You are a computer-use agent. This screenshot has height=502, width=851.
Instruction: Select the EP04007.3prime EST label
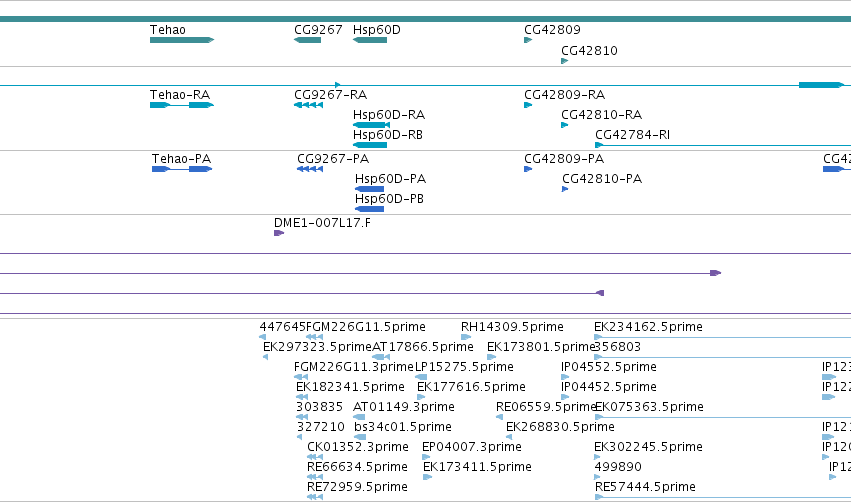[472, 448]
